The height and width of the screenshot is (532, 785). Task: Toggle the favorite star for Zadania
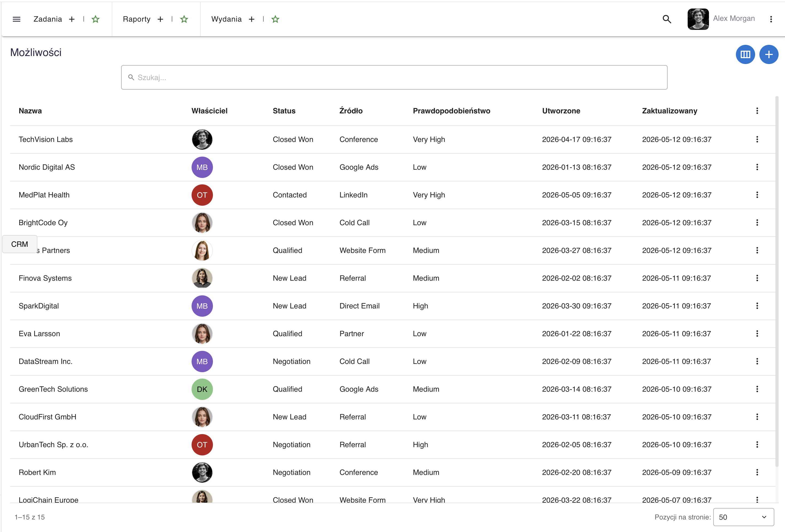tap(96, 19)
